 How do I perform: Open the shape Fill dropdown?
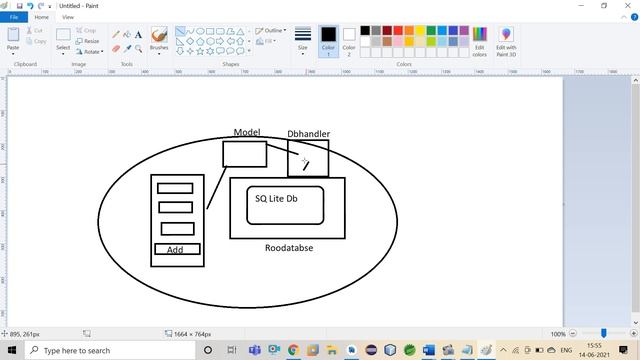pyautogui.click(x=266, y=41)
